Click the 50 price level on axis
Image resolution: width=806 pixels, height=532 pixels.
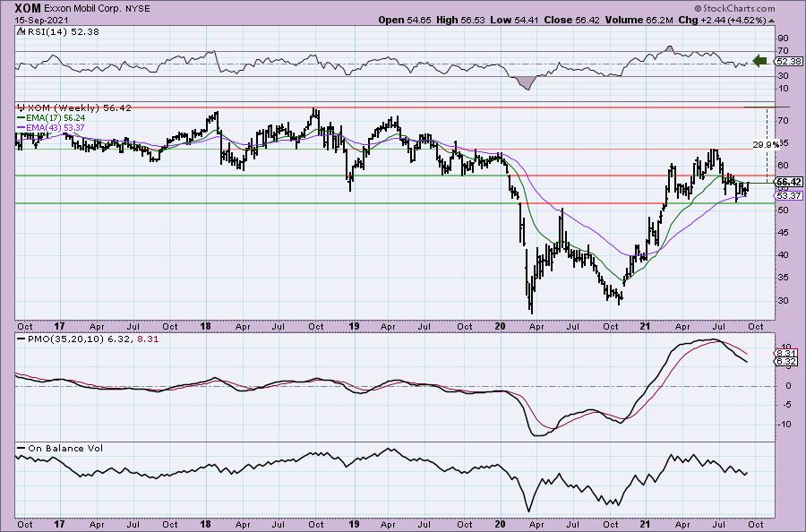coord(784,210)
